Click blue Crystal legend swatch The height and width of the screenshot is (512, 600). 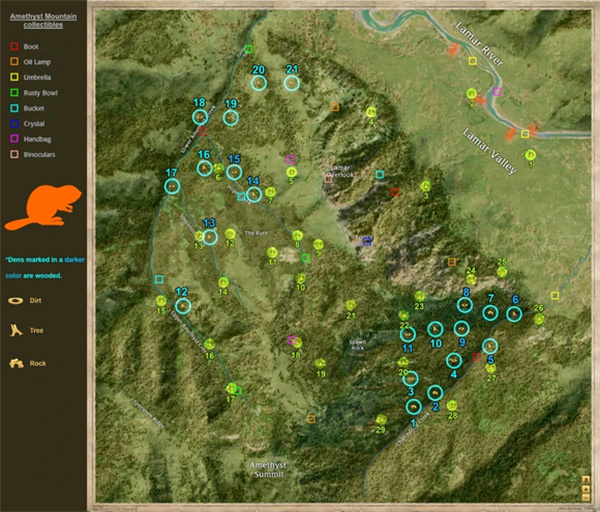point(14,124)
